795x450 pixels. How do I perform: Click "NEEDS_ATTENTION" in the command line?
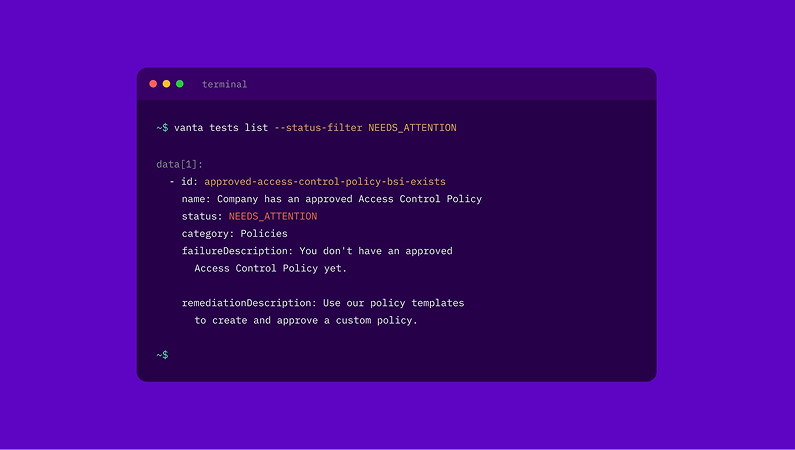click(x=412, y=128)
